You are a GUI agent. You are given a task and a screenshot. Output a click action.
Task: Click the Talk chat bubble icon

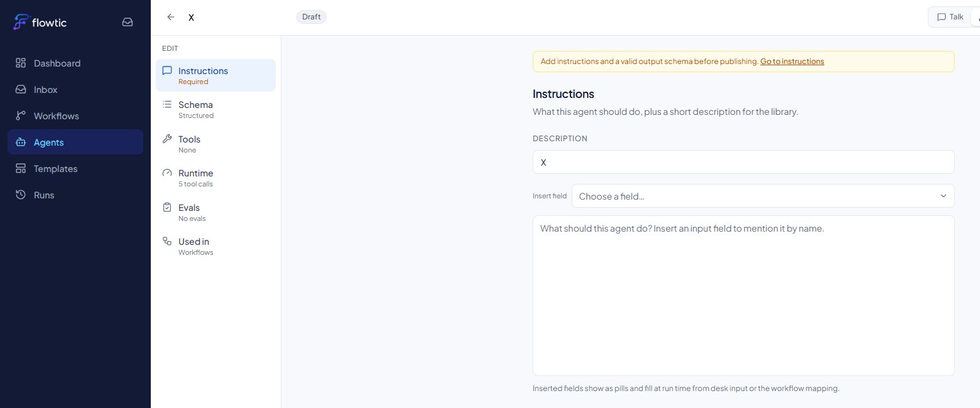pos(942,17)
